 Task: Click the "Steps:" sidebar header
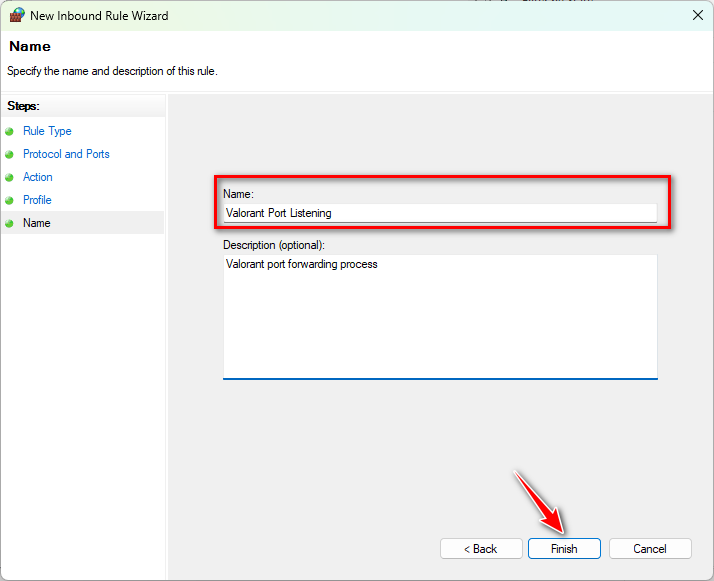point(23,106)
